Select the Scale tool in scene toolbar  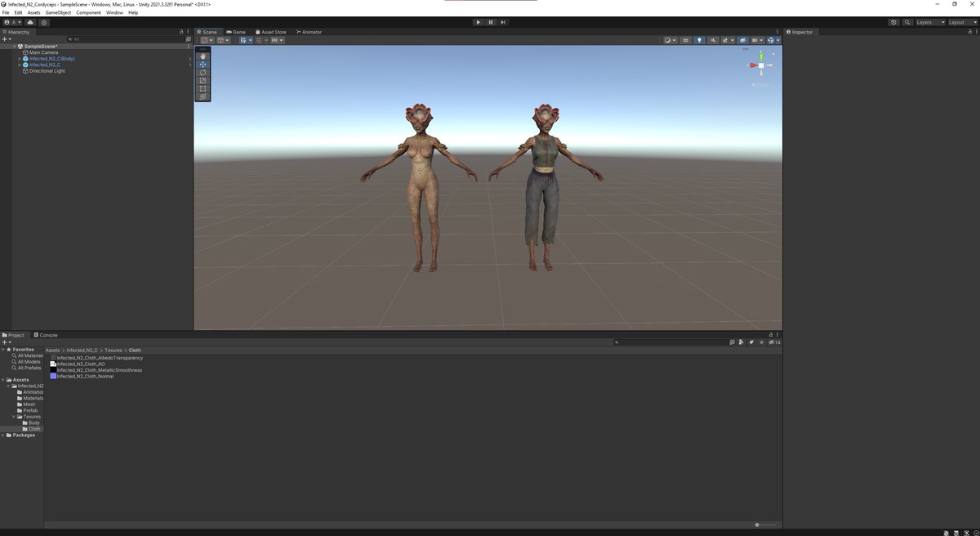203,80
